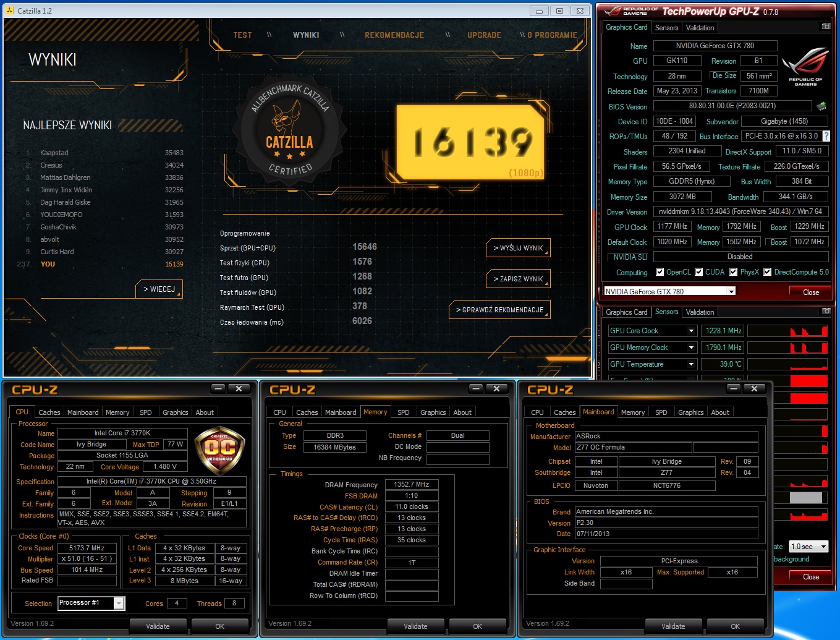Switch to Graphics Card tab in GPU-Z Sensors window
The image size is (840, 640).
[627, 312]
